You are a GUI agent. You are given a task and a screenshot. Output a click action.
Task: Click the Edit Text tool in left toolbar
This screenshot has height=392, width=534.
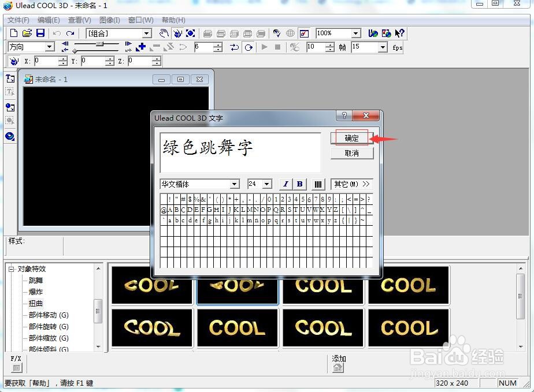(10, 92)
